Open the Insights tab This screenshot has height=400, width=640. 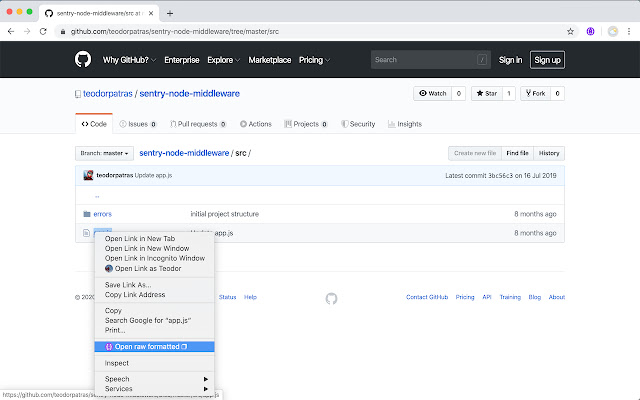click(x=403, y=124)
